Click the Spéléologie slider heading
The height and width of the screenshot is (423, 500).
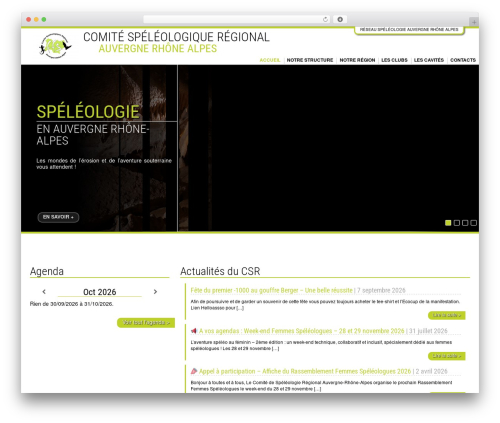(x=88, y=112)
